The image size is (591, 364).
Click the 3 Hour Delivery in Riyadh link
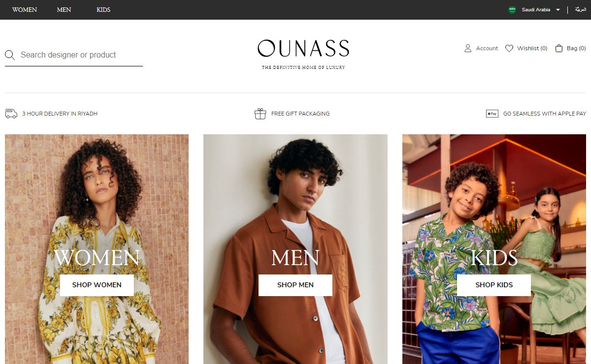(60, 114)
